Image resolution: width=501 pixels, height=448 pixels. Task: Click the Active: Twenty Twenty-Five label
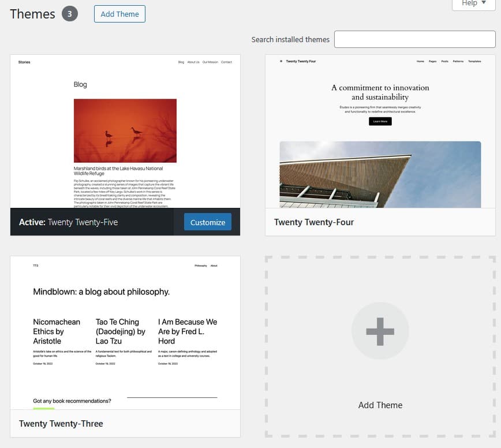pyautogui.click(x=68, y=222)
